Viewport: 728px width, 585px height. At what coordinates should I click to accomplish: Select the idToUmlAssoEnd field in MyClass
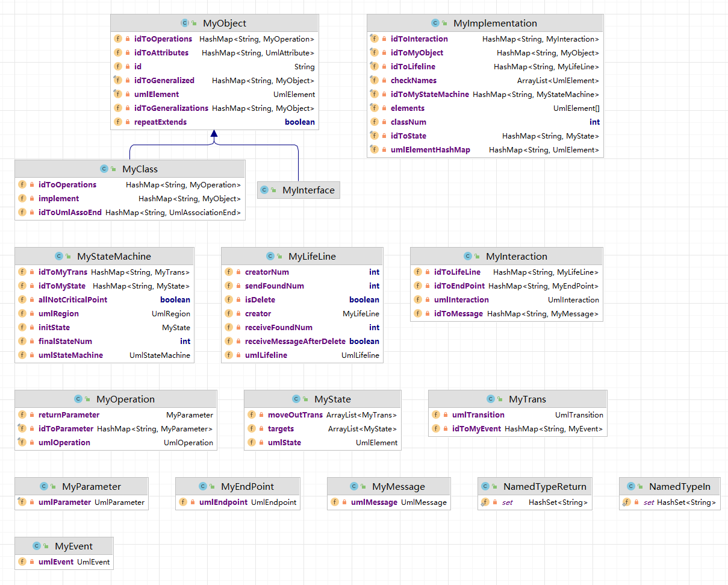[x=130, y=213]
